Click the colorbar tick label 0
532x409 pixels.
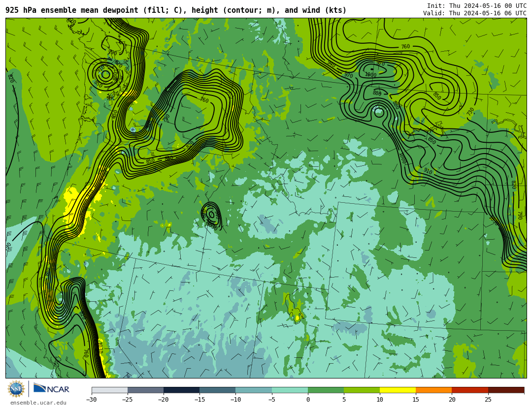point(308,400)
